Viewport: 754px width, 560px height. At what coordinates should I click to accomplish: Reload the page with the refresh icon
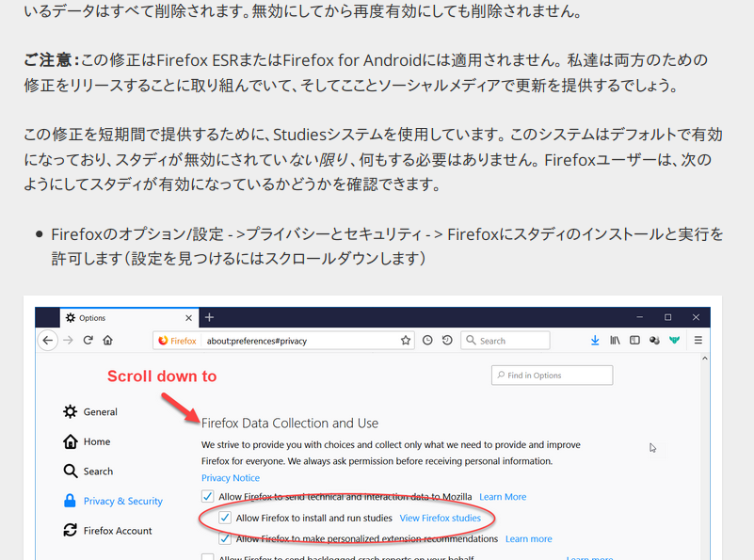tap(88, 341)
